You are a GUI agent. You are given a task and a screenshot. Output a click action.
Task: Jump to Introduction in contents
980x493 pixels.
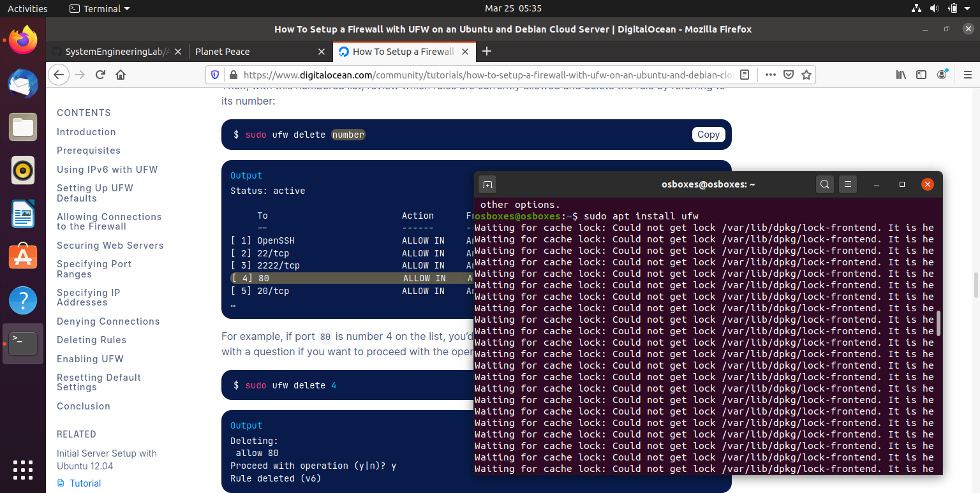[86, 132]
